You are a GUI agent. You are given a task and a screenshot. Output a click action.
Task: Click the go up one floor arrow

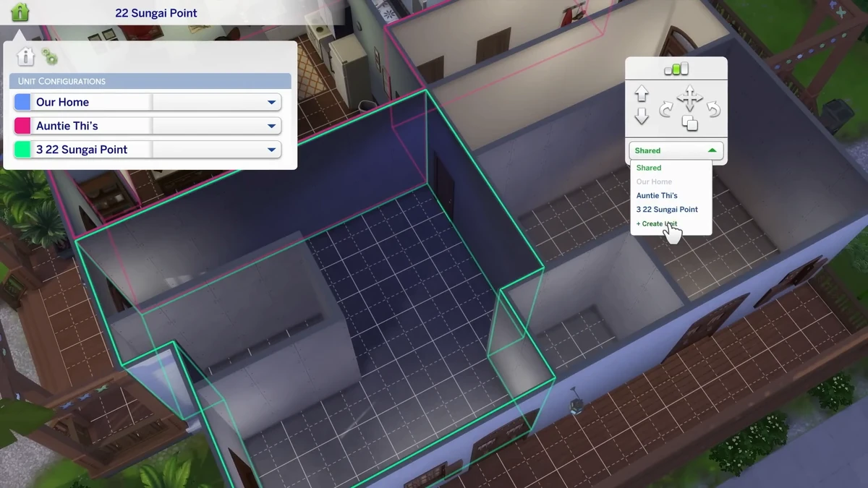(x=642, y=93)
